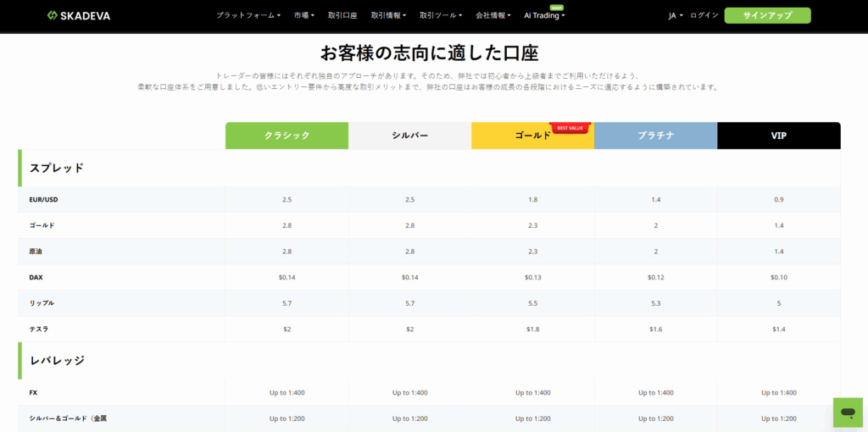The image size is (868, 432).
Task: Open the 取引口座 page
Action: click(342, 15)
